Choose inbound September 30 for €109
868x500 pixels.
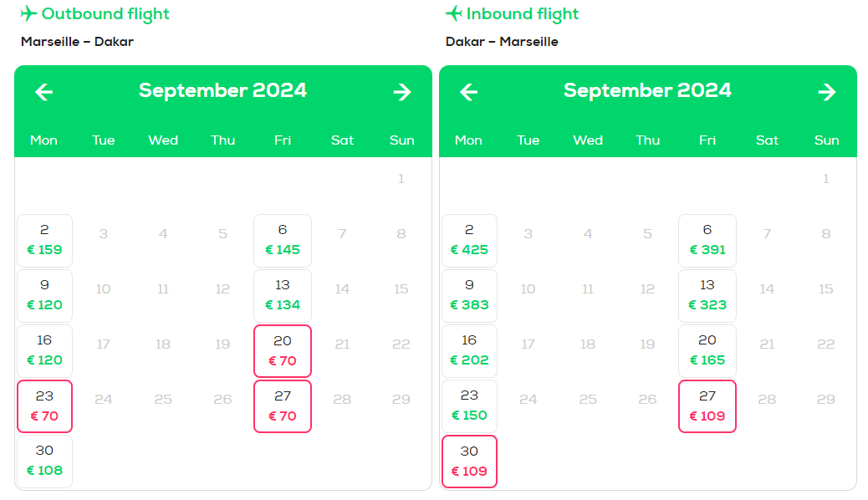[x=469, y=462]
